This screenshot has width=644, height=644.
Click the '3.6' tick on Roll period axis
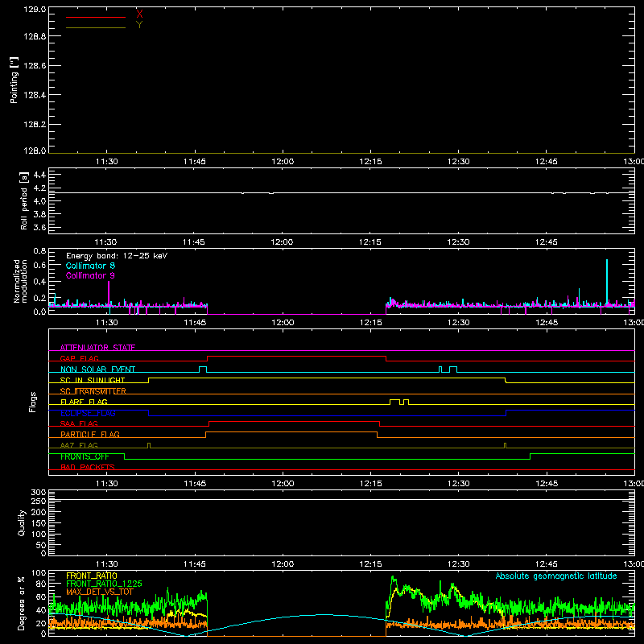tap(39, 227)
